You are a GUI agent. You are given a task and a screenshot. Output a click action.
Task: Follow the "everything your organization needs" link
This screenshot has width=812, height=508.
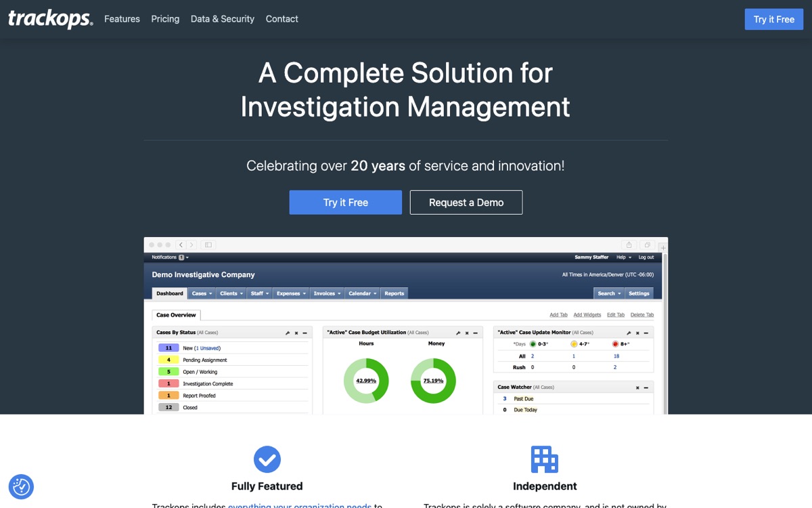300,505
